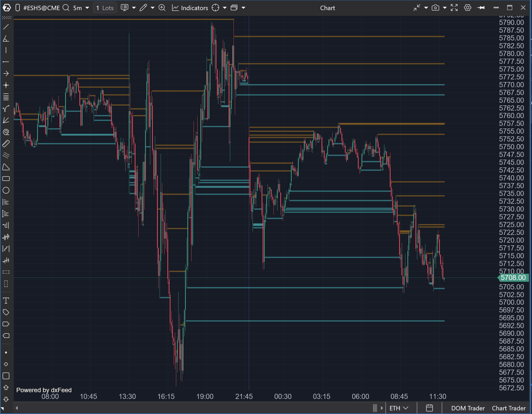Click the horizontal scrollbar left arrow

(17, 408)
